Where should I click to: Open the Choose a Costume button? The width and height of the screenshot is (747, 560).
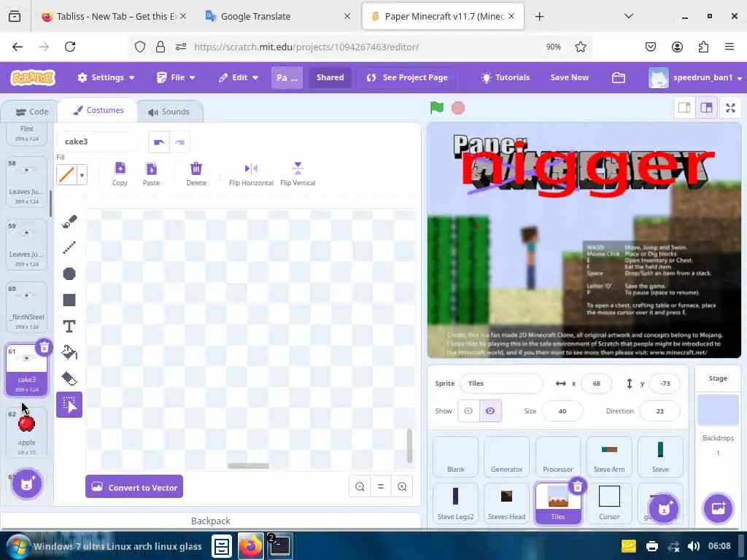click(27, 484)
